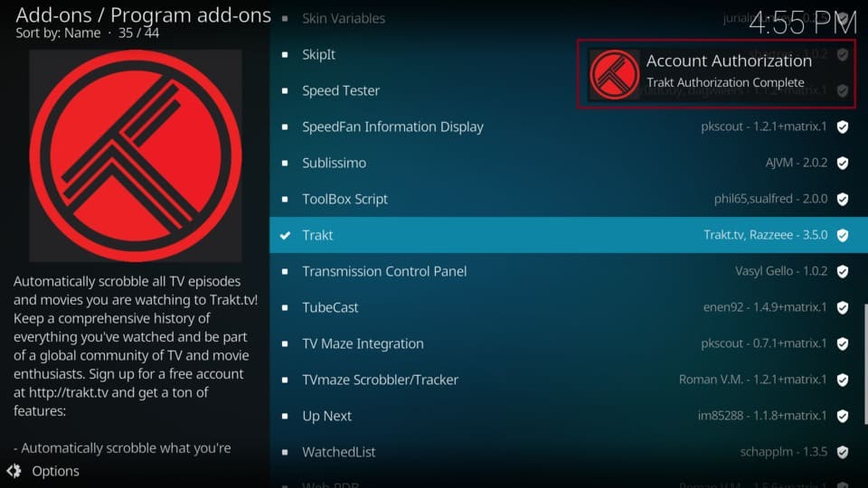The height and width of the screenshot is (488, 868).
Task: Click verified shield on Transmission Control Panel row
Action: (843, 271)
